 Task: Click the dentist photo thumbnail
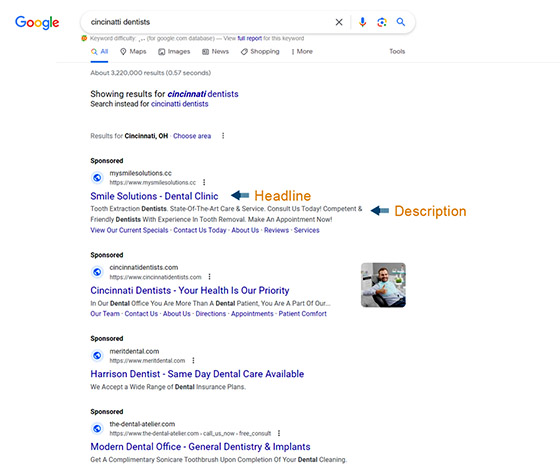[383, 285]
